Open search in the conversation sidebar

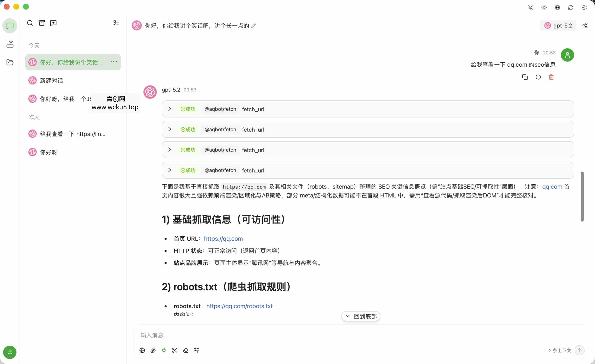(x=30, y=23)
